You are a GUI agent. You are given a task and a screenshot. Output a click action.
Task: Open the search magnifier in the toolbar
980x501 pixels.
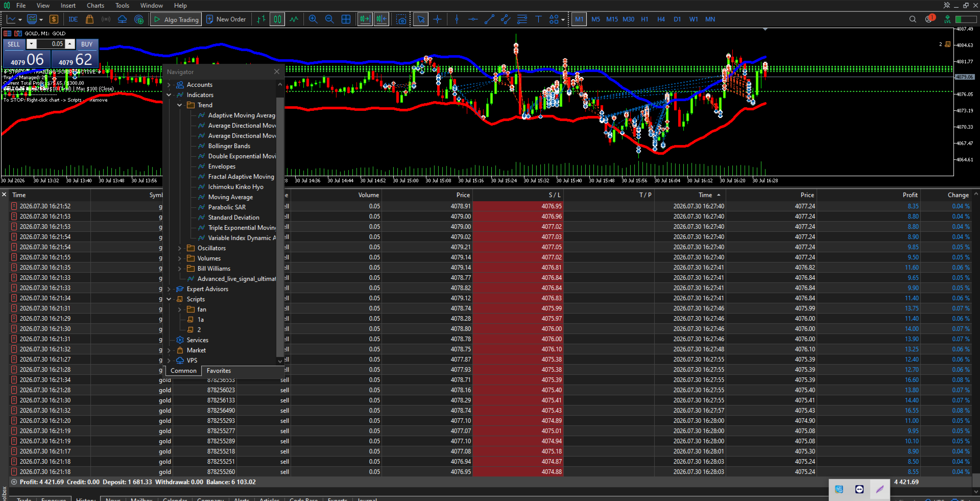913,19
